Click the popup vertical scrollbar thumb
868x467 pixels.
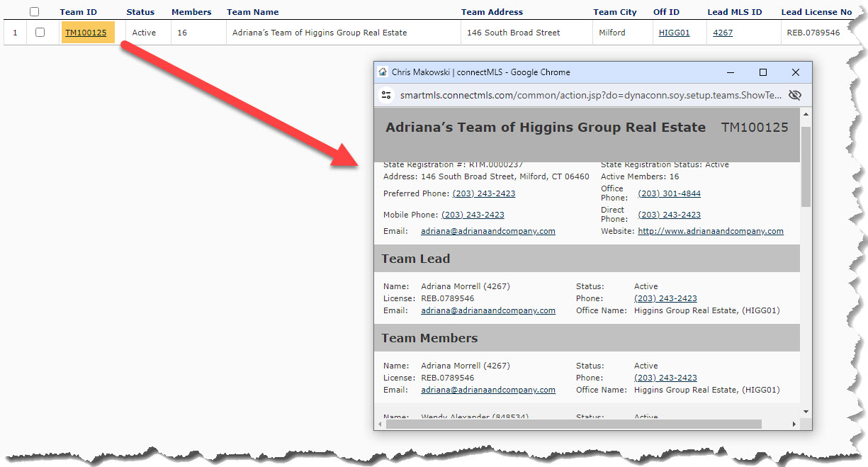pyautogui.click(x=806, y=167)
